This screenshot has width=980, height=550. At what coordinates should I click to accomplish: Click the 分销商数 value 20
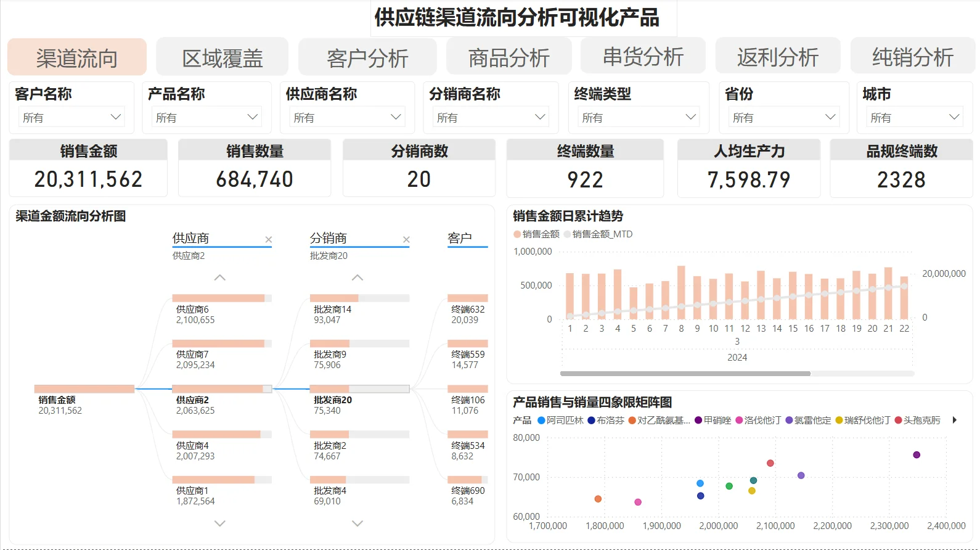[419, 179]
